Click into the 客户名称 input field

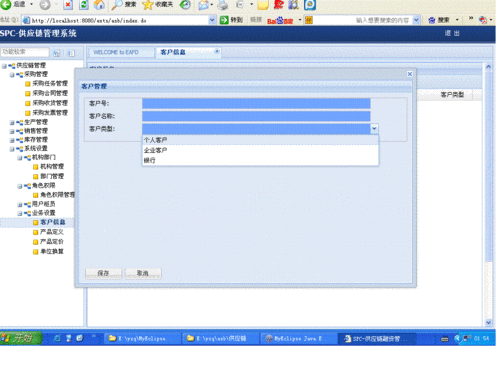[x=256, y=116]
